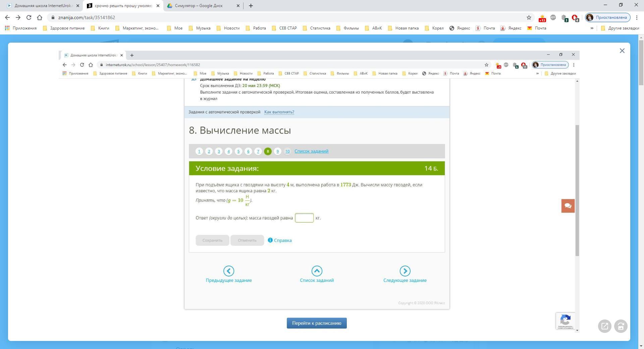
Task: Open Другие закладки folder
Action: tap(620, 28)
